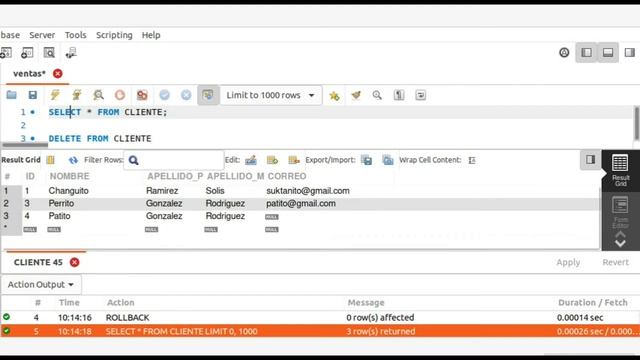Select the ventas* query tab
640x360 pixels.
(29, 73)
